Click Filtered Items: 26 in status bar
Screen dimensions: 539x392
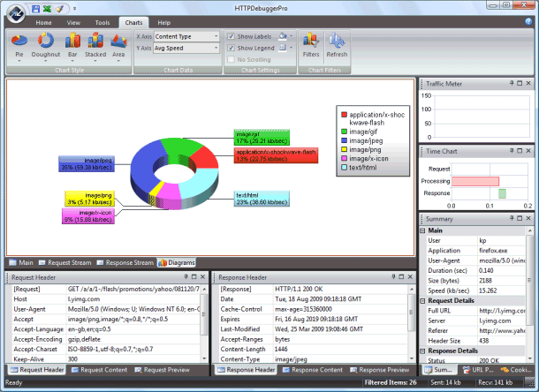point(391,382)
